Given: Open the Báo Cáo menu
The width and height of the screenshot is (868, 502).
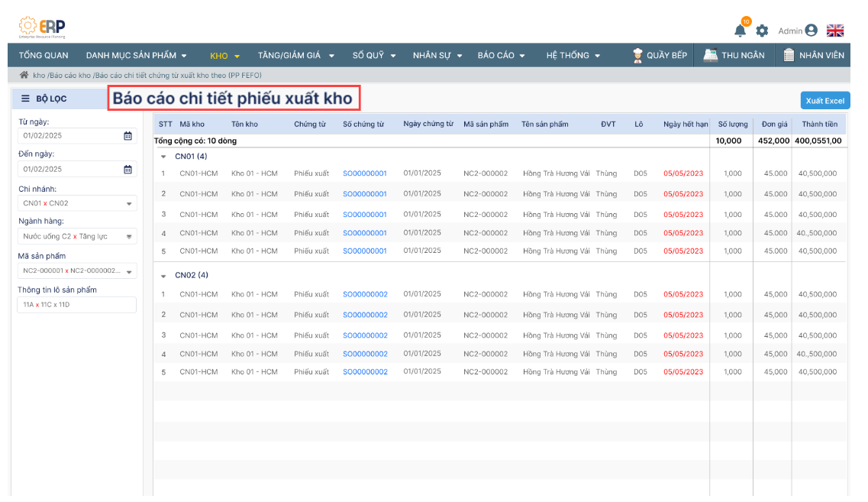Looking at the screenshot, I should pos(501,55).
